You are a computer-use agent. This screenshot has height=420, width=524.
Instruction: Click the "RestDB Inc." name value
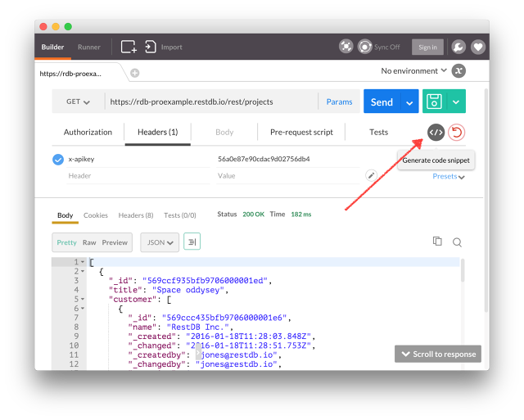coord(198,327)
